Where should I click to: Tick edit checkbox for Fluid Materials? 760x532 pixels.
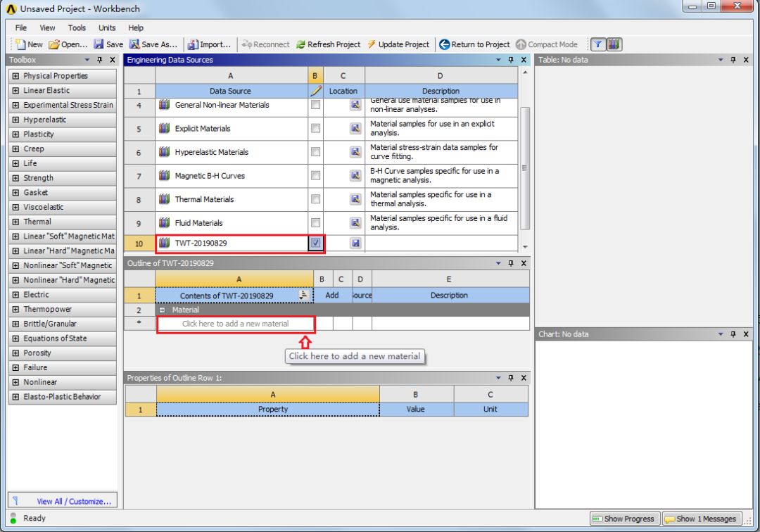pos(315,222)
